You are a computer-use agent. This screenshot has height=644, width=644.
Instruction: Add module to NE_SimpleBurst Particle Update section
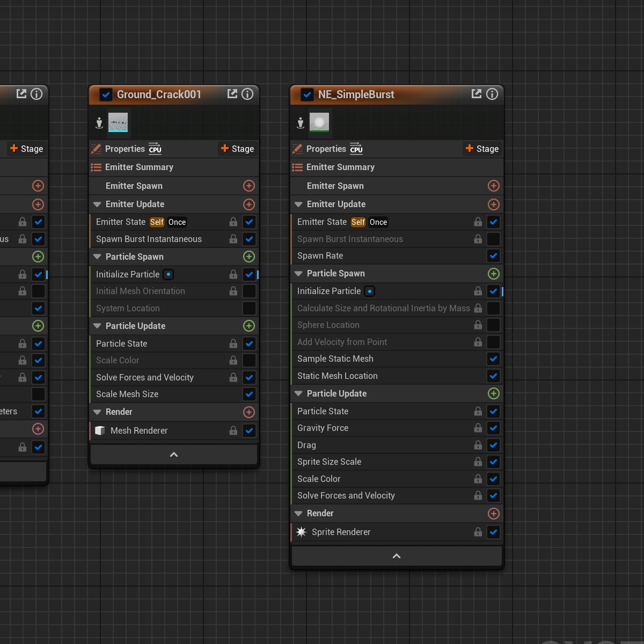pyautogui.click(x=493, y=393)
